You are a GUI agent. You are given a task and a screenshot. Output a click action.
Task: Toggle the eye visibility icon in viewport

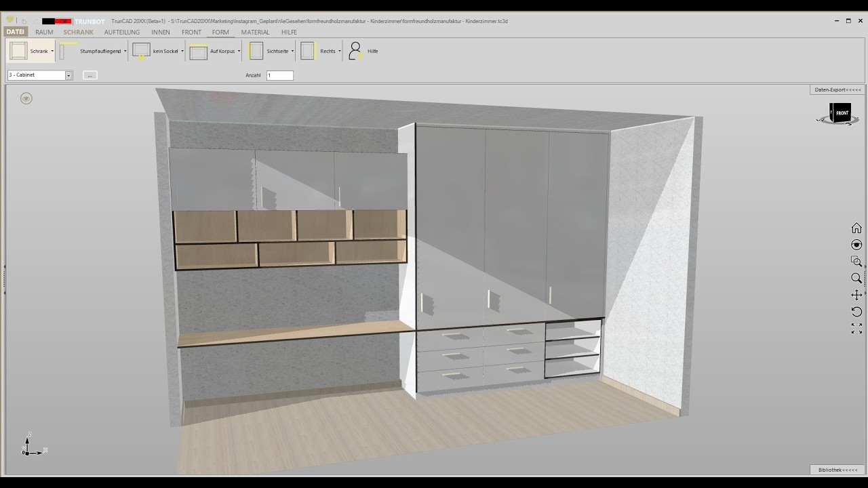pos(26,99)
